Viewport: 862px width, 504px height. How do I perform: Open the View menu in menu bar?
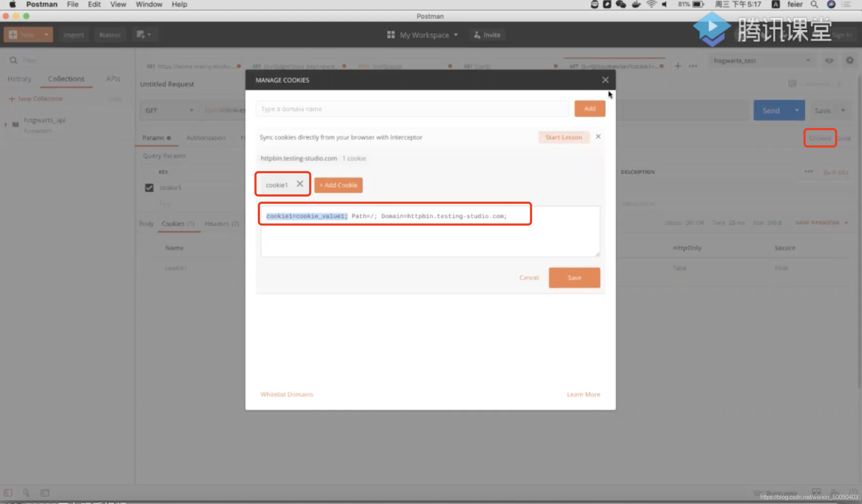(x=118, y=4)
